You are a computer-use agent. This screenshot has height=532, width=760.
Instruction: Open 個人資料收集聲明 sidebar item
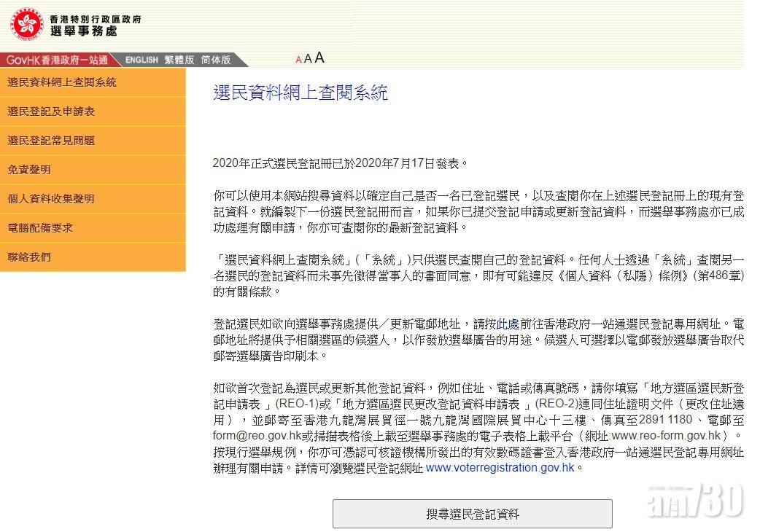pos(51,199)
